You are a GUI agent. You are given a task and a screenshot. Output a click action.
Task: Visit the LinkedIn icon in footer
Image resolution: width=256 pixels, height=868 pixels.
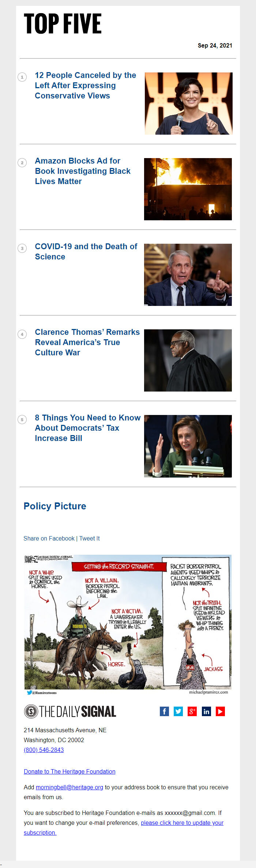pyautogui.click(x=206, y=711)
